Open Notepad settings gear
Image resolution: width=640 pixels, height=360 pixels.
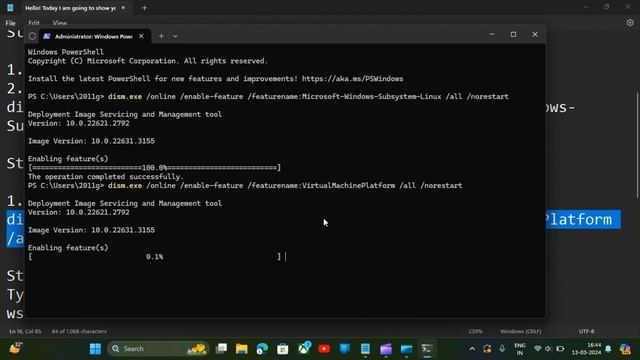click(630, 23)
